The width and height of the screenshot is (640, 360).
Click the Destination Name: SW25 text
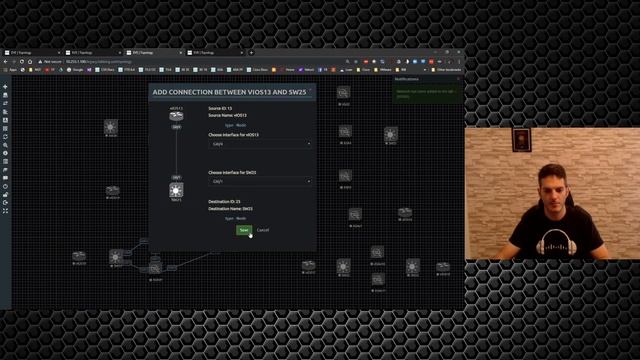coord(231,209)
